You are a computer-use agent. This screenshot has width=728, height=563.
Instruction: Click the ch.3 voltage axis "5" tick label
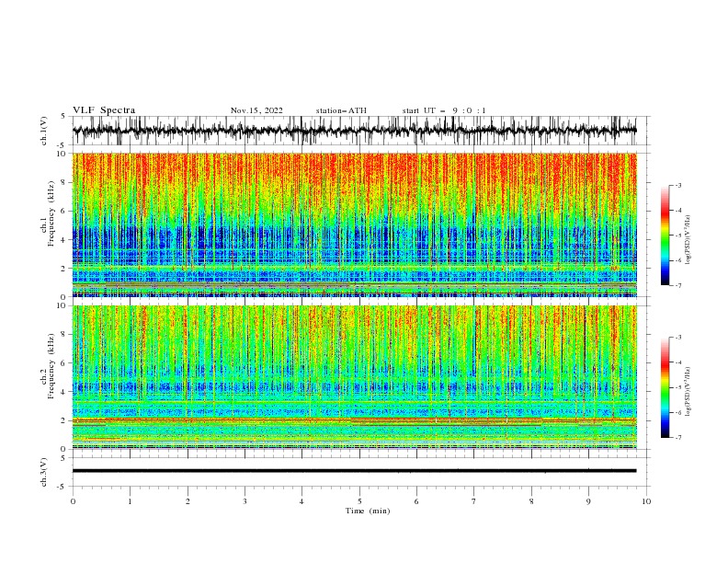(64, 458)
